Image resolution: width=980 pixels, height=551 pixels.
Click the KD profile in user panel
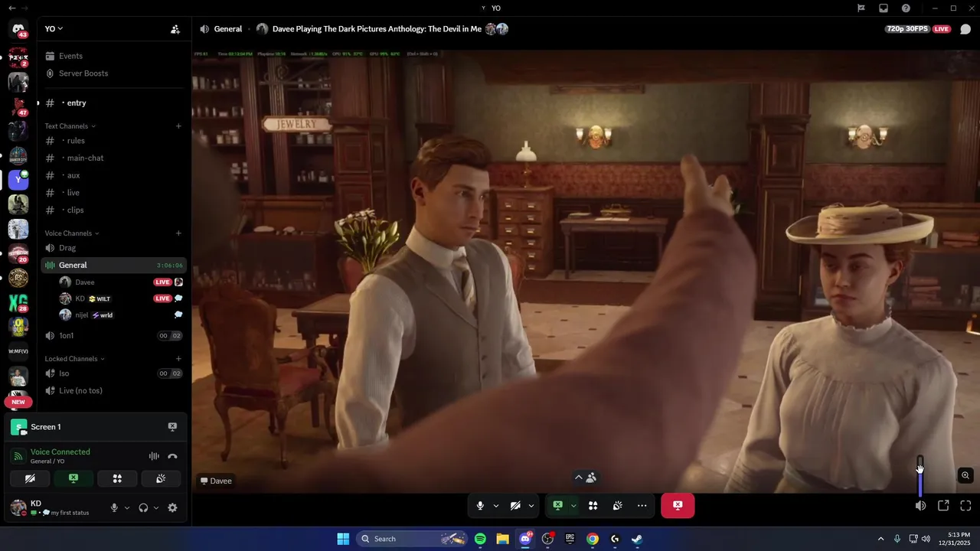(55, 507)
